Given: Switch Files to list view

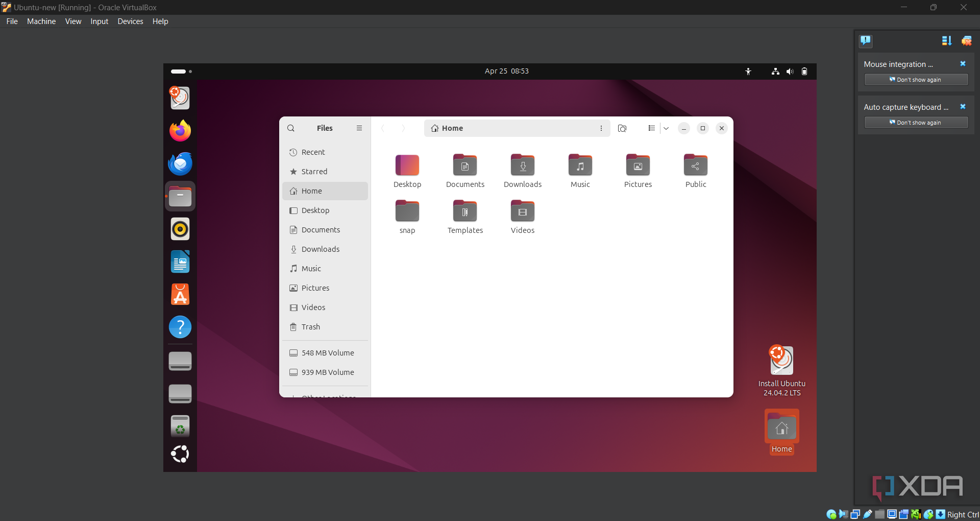Looking at the screenshot, I should (652, 128).
